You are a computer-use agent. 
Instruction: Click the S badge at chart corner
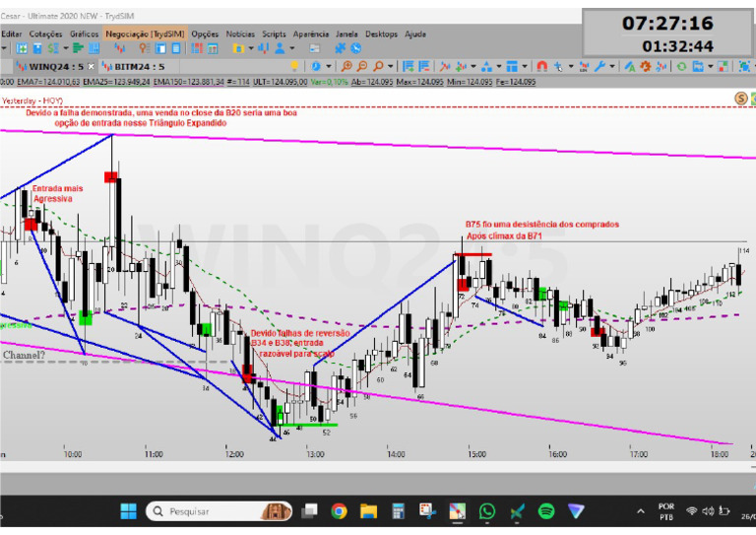click(x=740, y=99)
